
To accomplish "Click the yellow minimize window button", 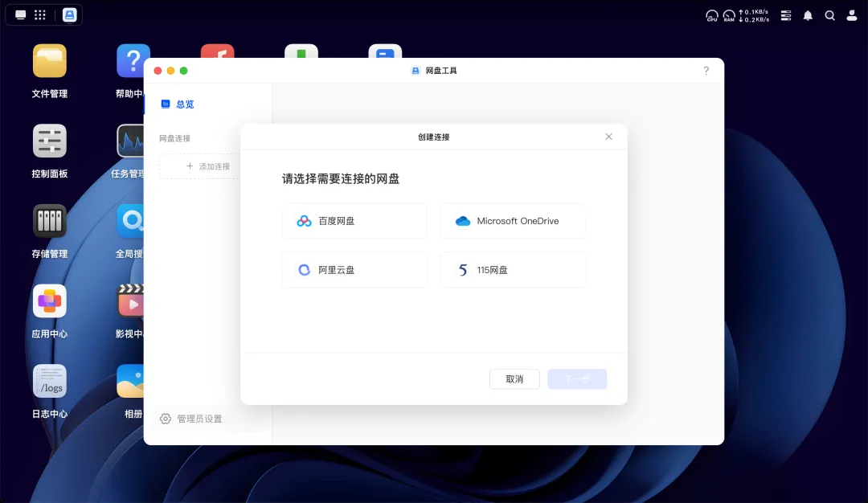I will pyautogui.click(x=170, y=70).
